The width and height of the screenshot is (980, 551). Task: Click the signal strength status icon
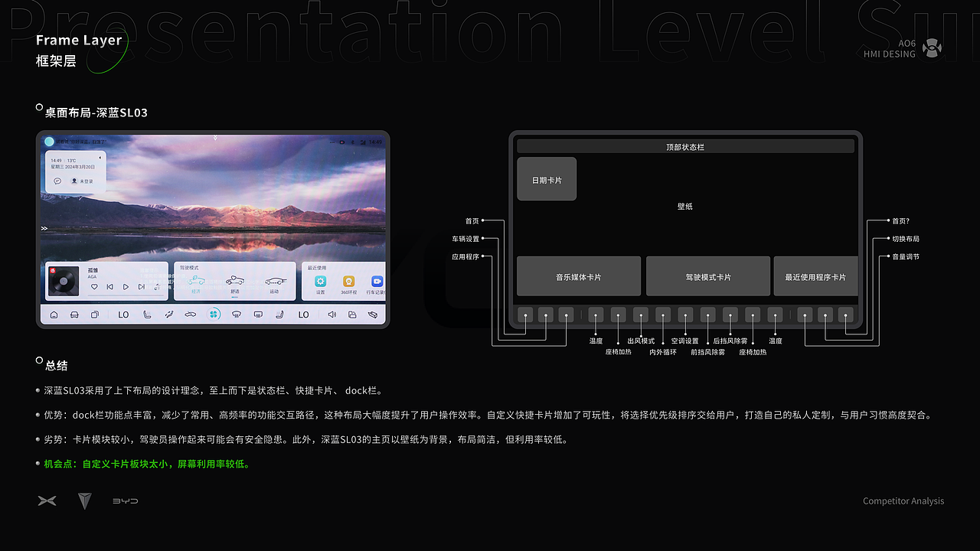[362, 142]
